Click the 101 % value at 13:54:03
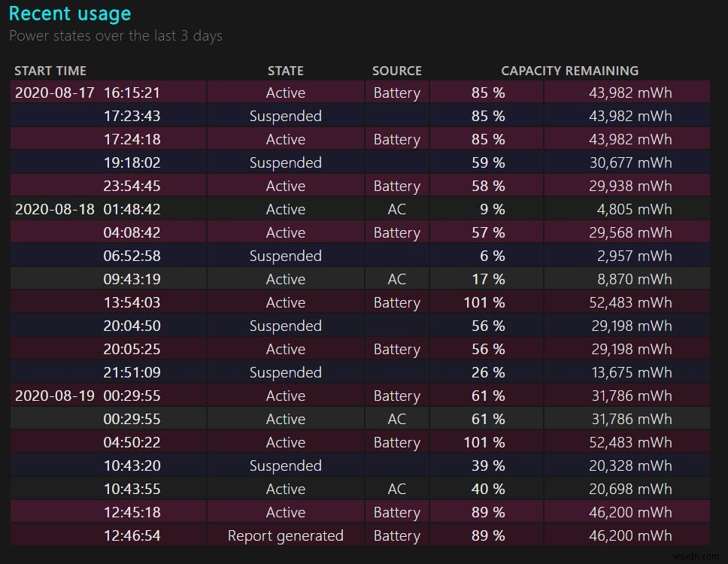The width and height of the screenshot is (728, 564). click(484, 302)
